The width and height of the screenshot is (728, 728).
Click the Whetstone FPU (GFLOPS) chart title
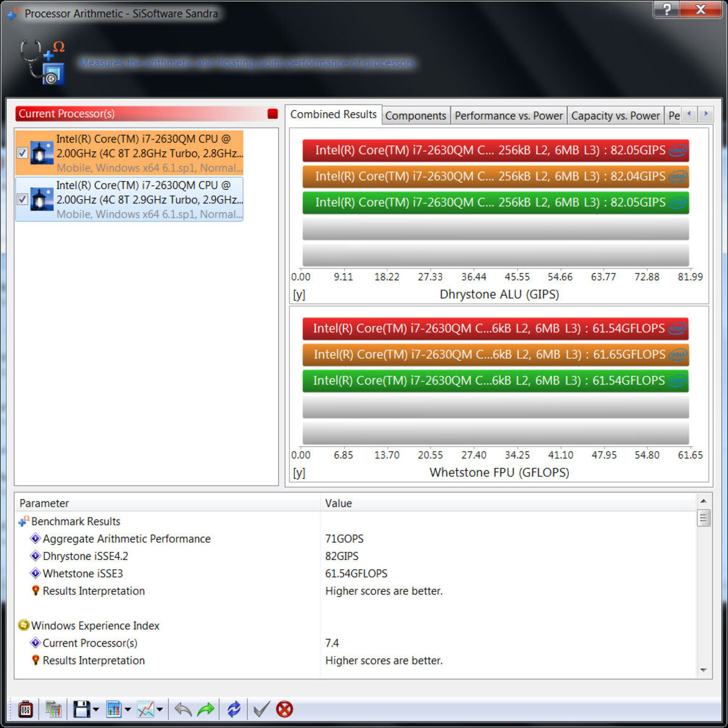(x=499, y=473)
